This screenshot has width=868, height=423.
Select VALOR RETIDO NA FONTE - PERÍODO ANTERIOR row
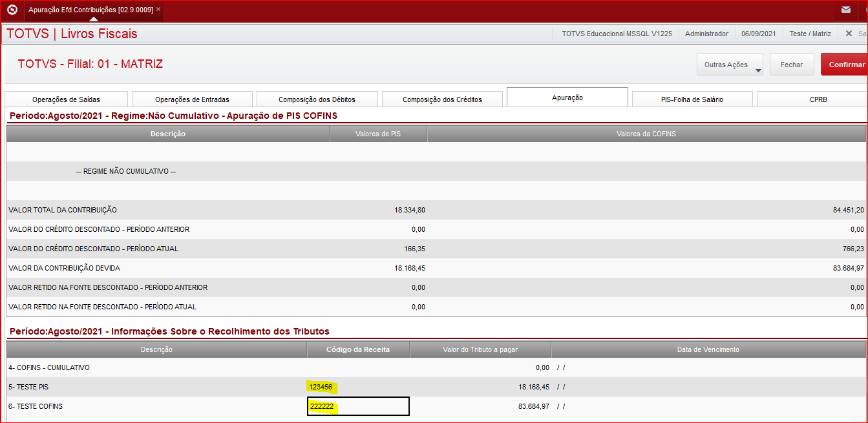click(436, 287)
